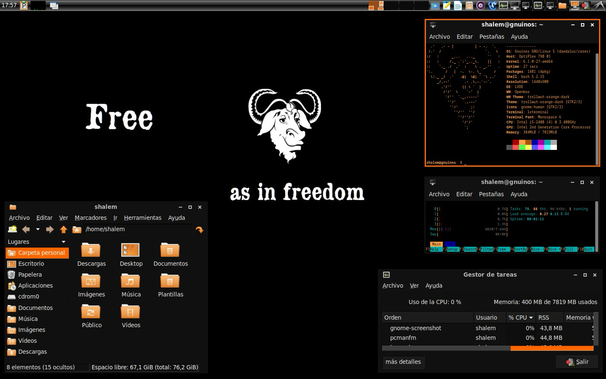Select Vídeos bookmark in the sidebar
Image resolution: width=606 pixels, height=379 pixels.
(37, 341)
